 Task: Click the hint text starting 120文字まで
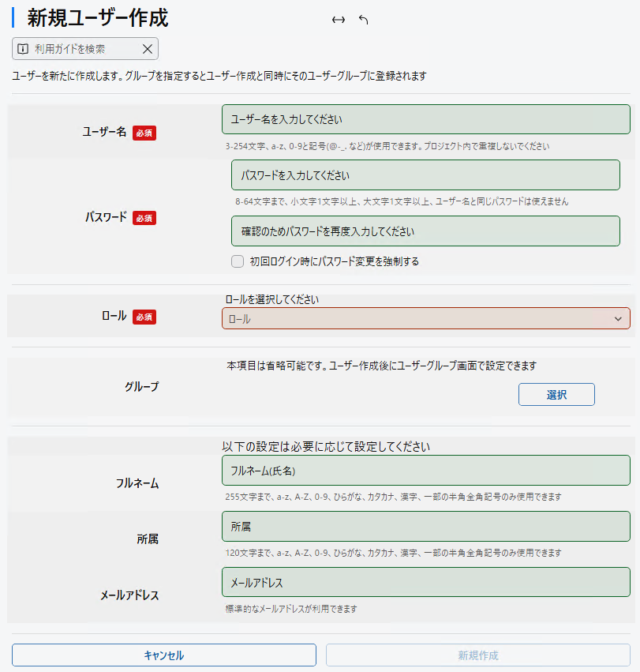pyautogui.click(x=393, y=553)
